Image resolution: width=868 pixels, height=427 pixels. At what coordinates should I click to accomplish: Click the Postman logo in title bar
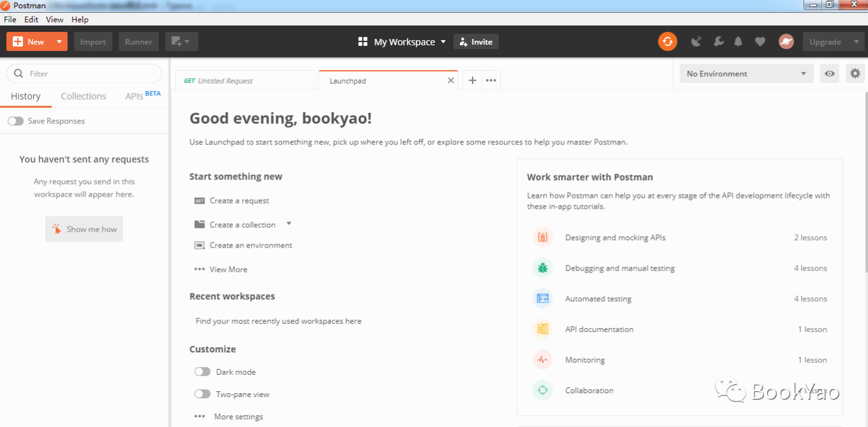click(6, 5)
